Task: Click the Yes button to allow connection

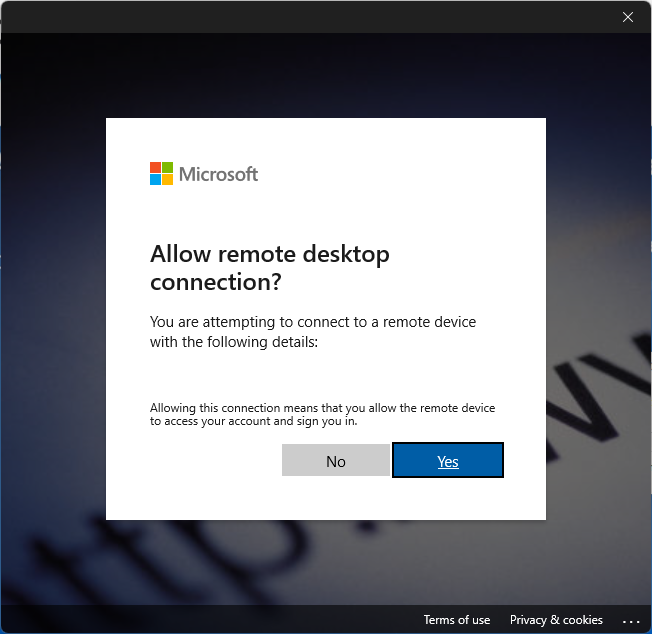Action: 448,460
